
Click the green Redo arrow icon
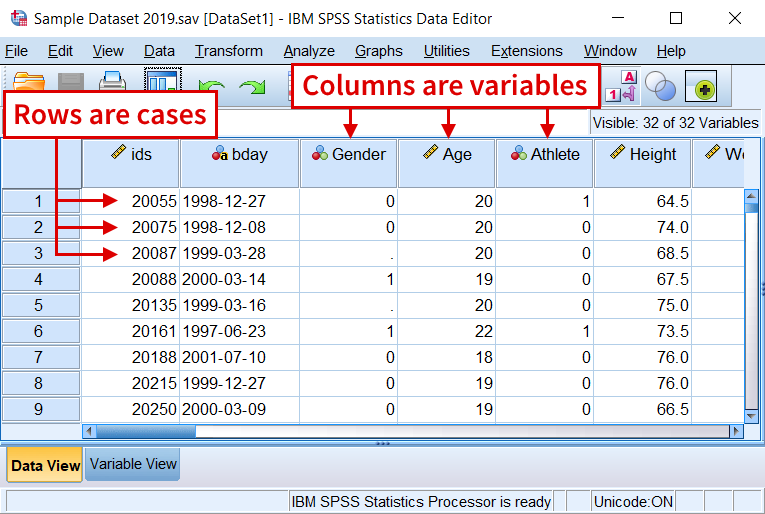(252, 87)
